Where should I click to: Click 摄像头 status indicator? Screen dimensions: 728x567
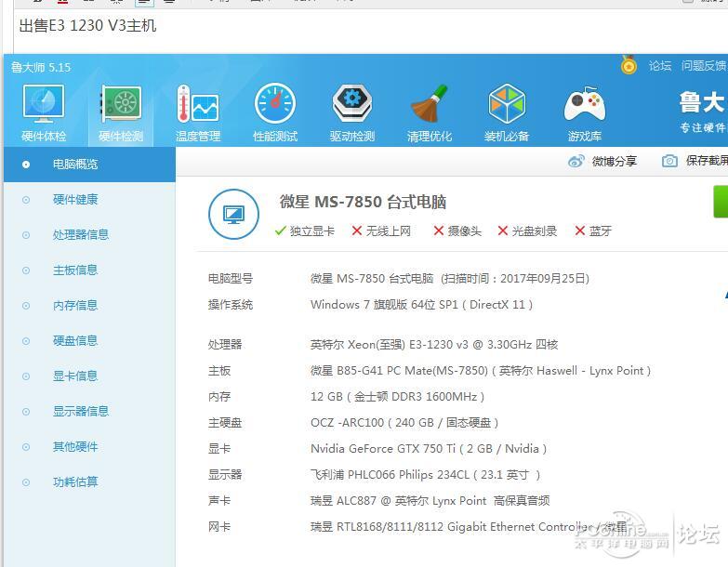[457, 231]
